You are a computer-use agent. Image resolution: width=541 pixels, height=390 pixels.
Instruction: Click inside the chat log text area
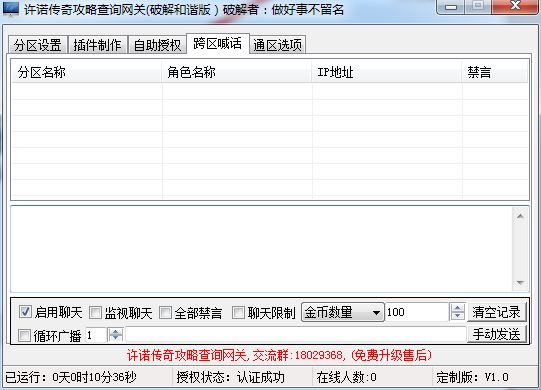click(x=262, y=249)
